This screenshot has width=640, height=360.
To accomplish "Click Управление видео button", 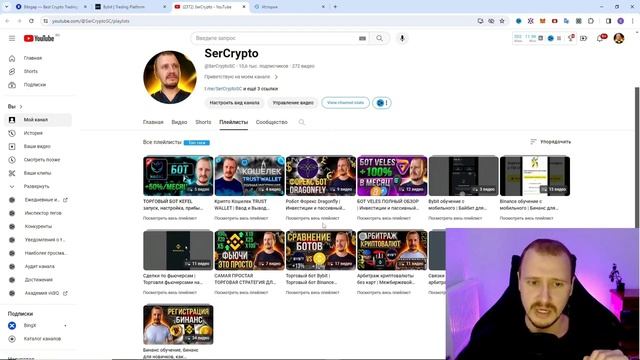I will pyautogui.click(x=293, y=103).
